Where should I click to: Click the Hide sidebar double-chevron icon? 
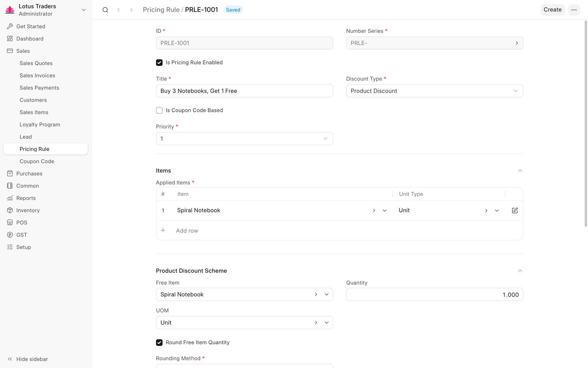click(10, 359)
